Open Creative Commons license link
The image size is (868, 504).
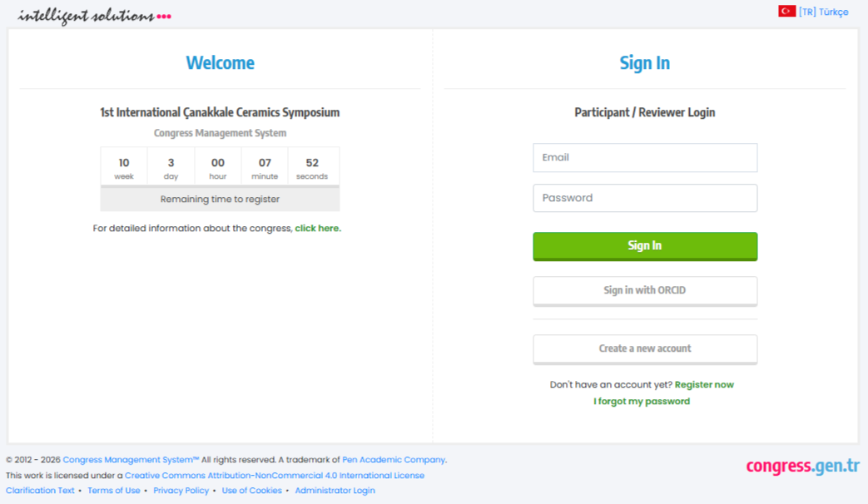click(x=275, y=476)
